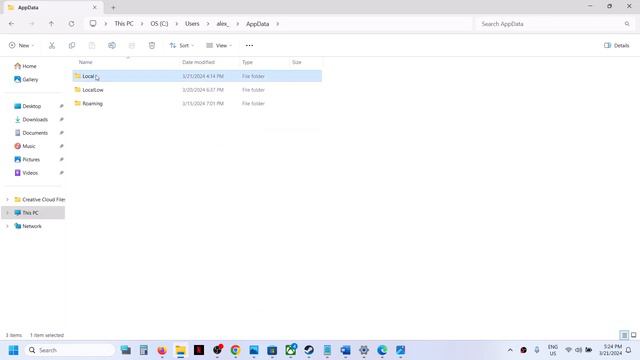Open Microsoft Edge from taskbar
This screenshot has height=360, width=640.
(382, 350)
